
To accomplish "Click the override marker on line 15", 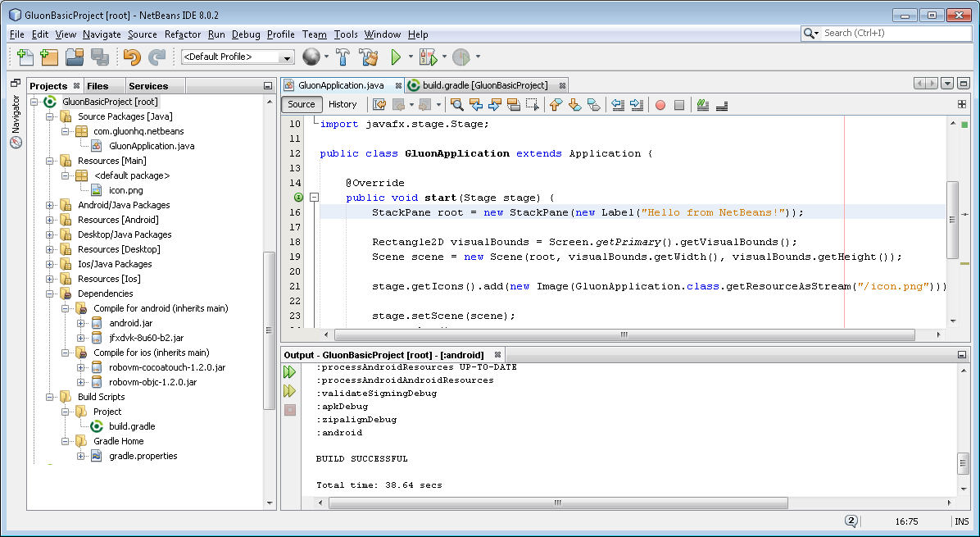I will [x=298, y=198].
